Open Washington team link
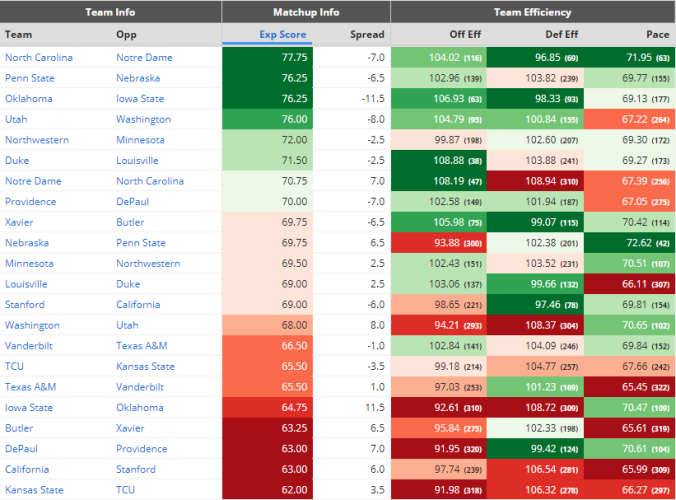 (32, 325)
